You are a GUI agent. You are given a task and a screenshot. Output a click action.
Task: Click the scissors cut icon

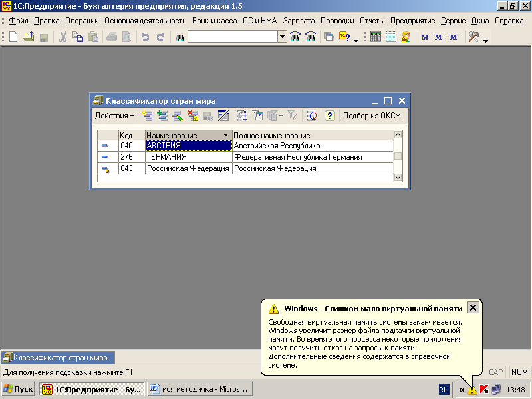pos(63,37)
